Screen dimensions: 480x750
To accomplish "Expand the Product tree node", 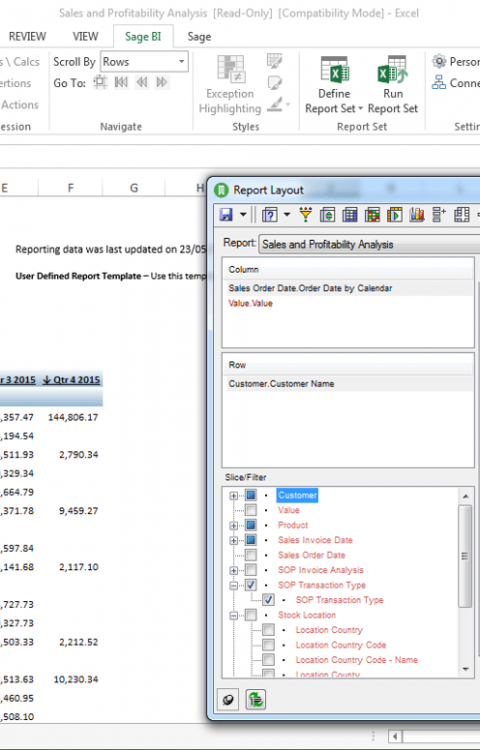I will click(233, 526).
